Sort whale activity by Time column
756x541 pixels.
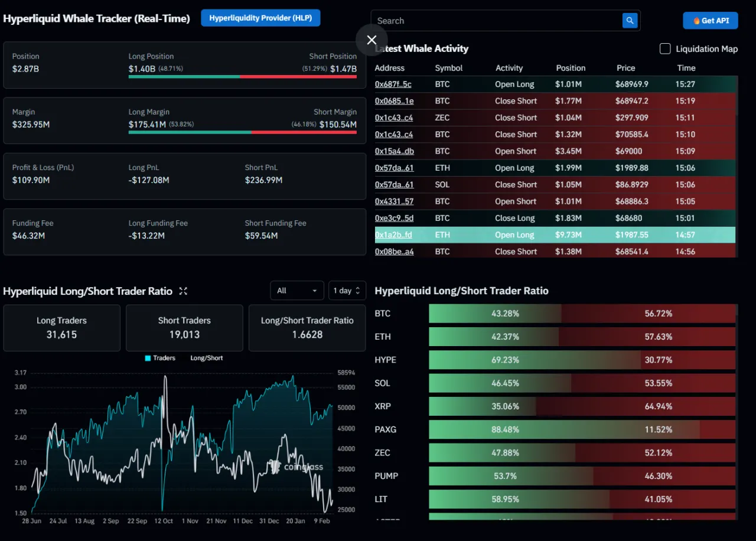click(x=686, y=68)
